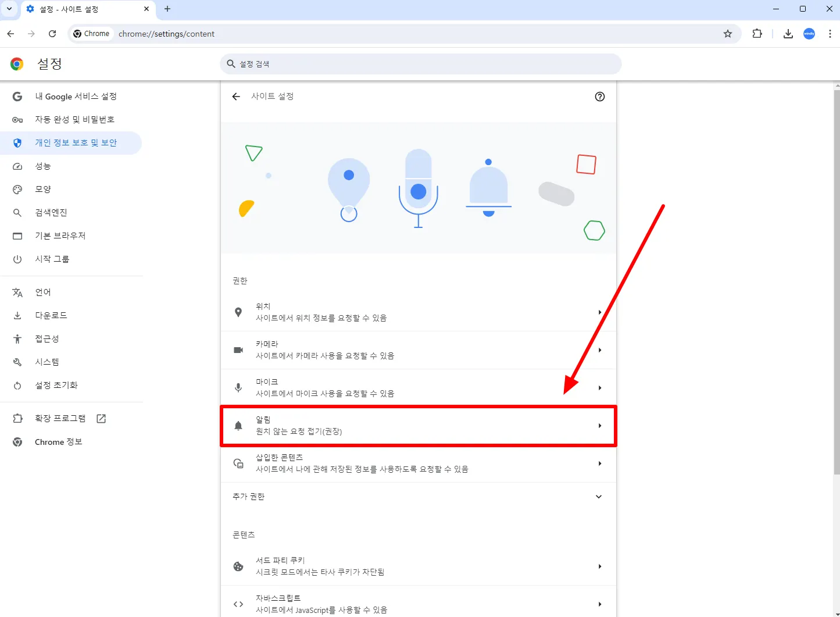Open 자동 완성 및 비밀번호 settings
This screenshot has height=617, width=840.
pos(71,120)
